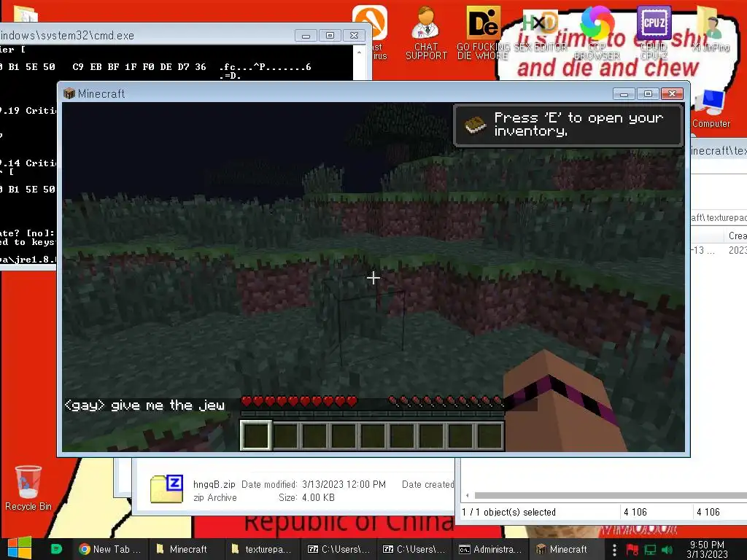
Task: Click the '1 / 1 object(s) selected' status
Action: pos(508,512)
